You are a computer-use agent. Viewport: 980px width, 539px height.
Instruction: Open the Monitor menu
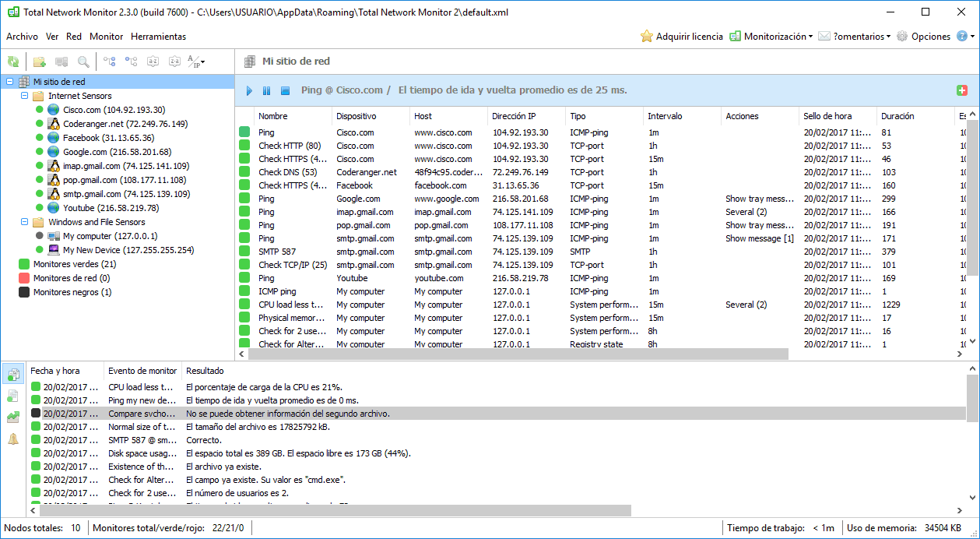coord(107,37)
